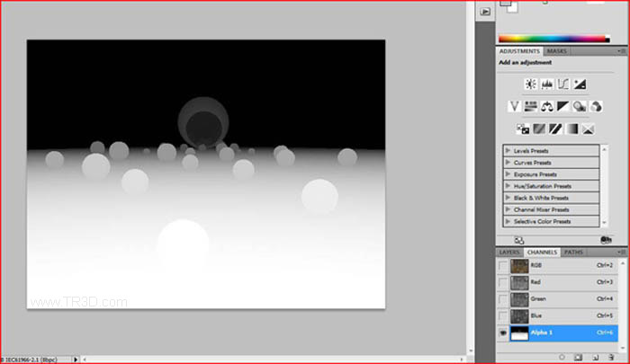Add an Invert adjustment
Image resolution: width=630 pixels, height=364 pixels.
[522, 129]
